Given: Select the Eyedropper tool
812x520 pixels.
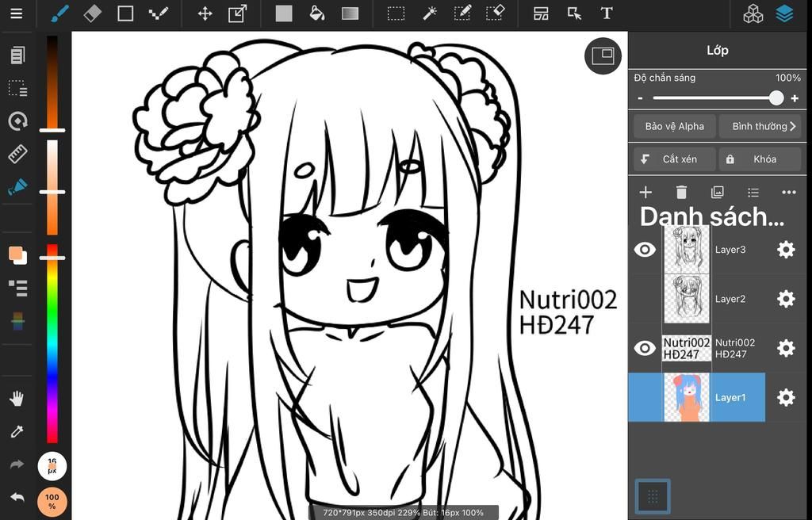Looking at the screenshot, I should (x=17, y=431).
